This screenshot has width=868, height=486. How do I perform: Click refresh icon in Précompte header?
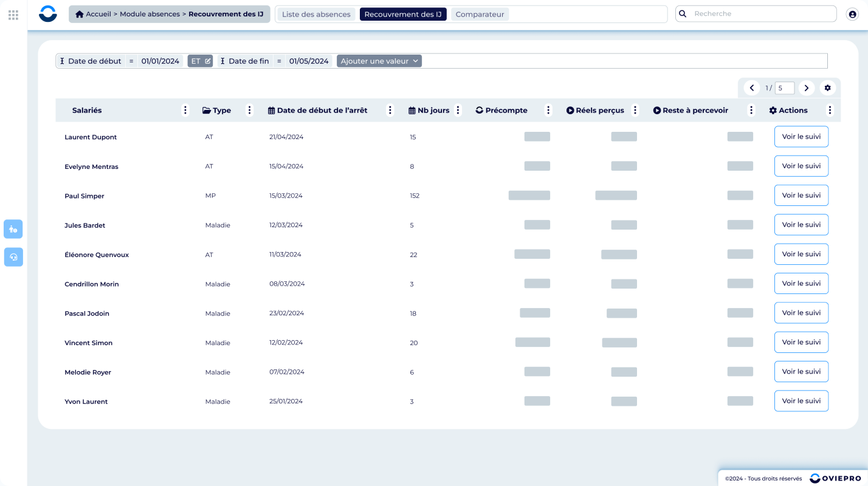point(479,111)
